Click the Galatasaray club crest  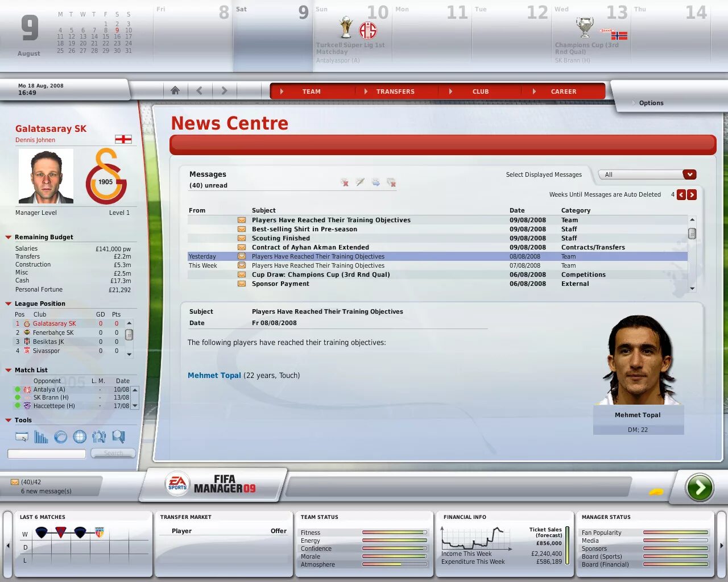point(106,177)
